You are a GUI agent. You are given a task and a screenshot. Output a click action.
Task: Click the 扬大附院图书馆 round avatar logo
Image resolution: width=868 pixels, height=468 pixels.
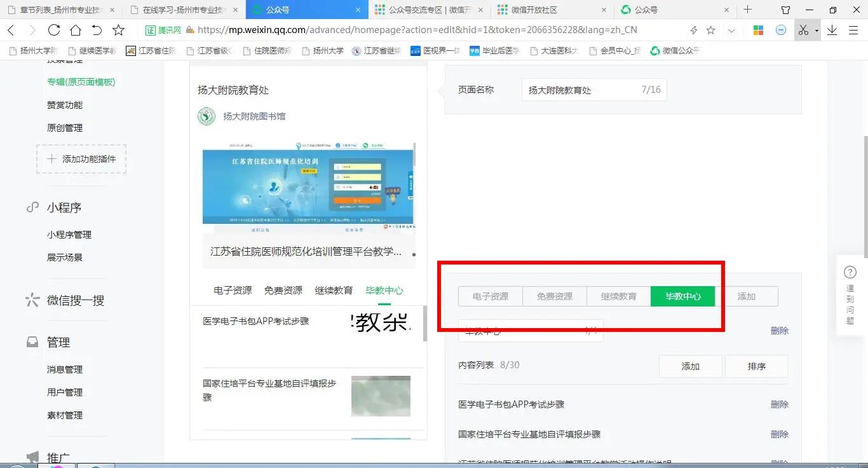click(x=207, y=116)
